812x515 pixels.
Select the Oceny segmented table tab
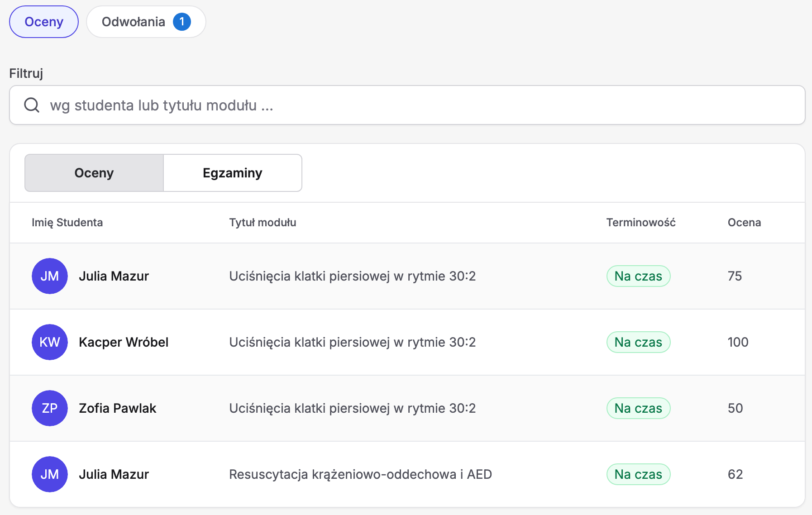[x=94, y=173]
